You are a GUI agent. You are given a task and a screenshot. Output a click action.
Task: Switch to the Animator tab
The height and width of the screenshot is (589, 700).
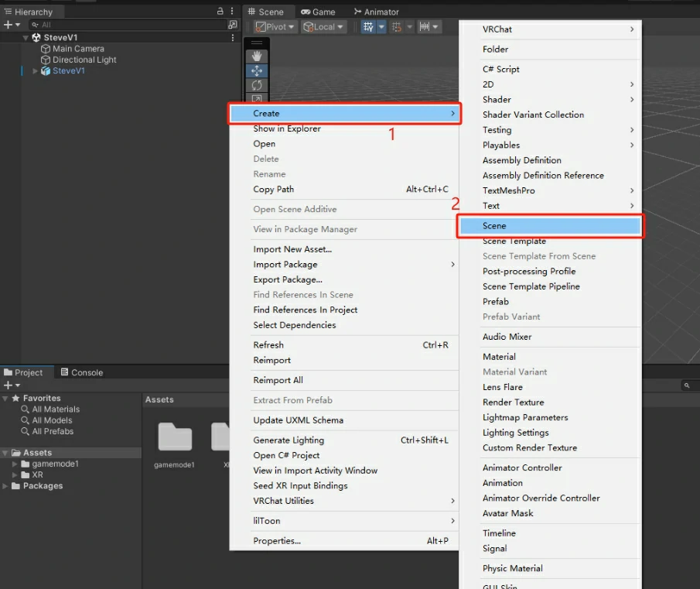[x=376, y=12]
